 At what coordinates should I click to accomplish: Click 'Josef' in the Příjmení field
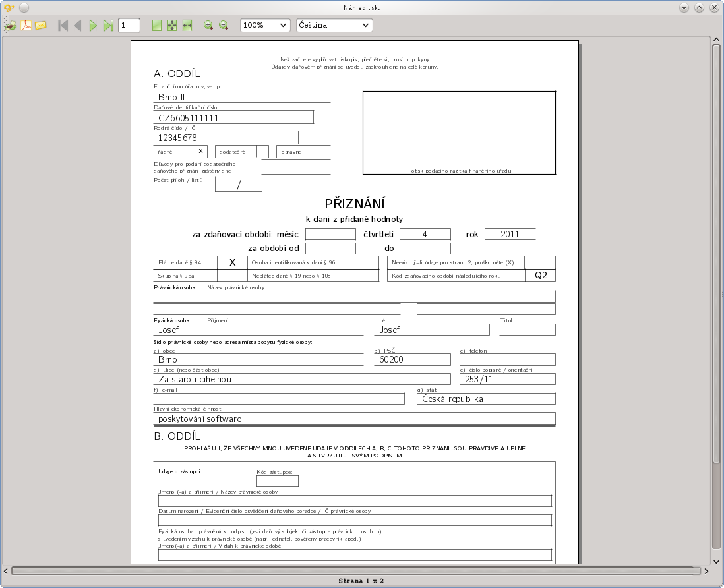point(169,330)
